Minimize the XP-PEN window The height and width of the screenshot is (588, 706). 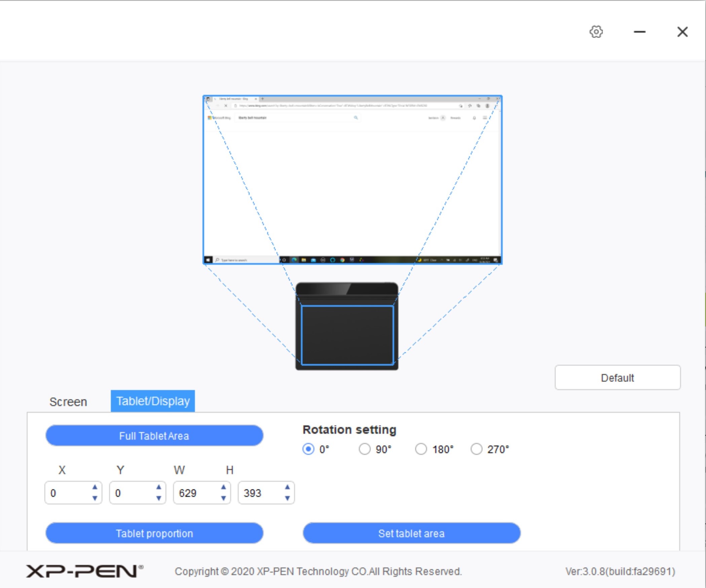pos(639,32)
